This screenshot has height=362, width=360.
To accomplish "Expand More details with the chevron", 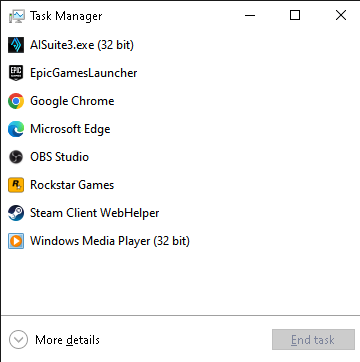I will click(18, 340).
